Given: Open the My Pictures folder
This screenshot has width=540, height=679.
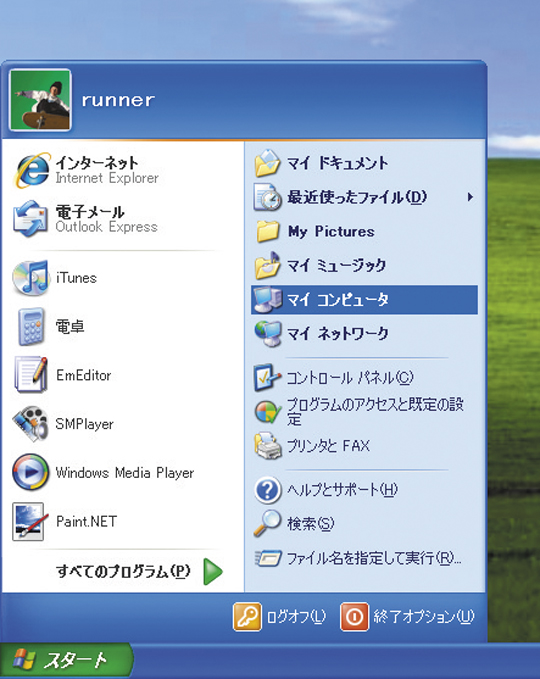Looking at the screenshot, I should 364,232.
